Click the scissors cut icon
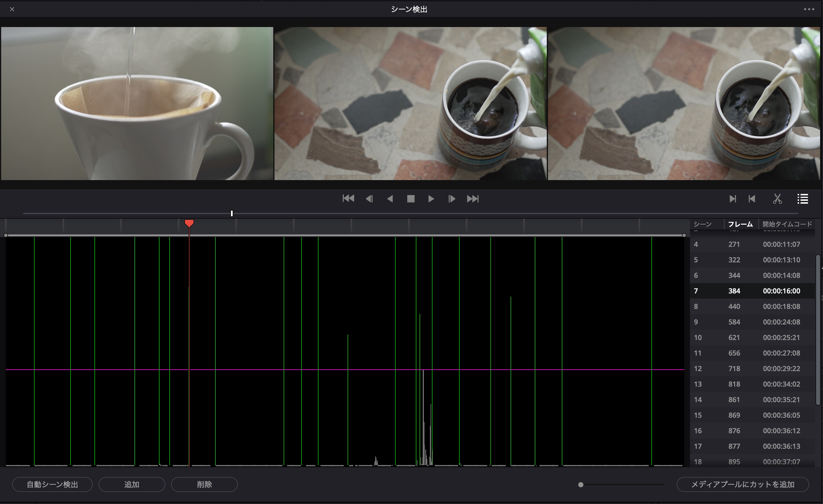Screen dimensions: 823x504 point(777,199)
